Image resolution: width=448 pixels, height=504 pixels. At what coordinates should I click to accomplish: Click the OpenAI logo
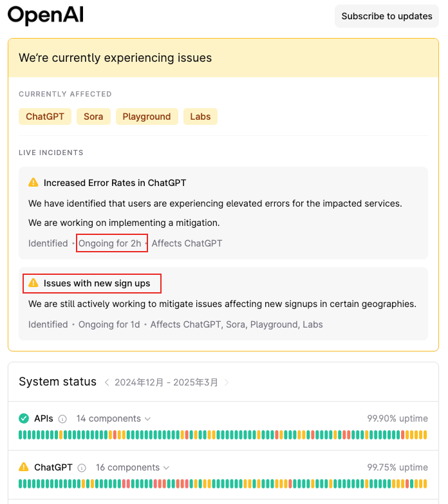coord(45,15)
